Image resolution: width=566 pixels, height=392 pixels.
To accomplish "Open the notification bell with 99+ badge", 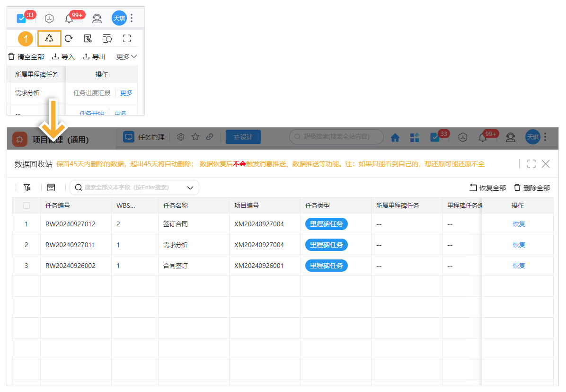I will tap(69, 18).
